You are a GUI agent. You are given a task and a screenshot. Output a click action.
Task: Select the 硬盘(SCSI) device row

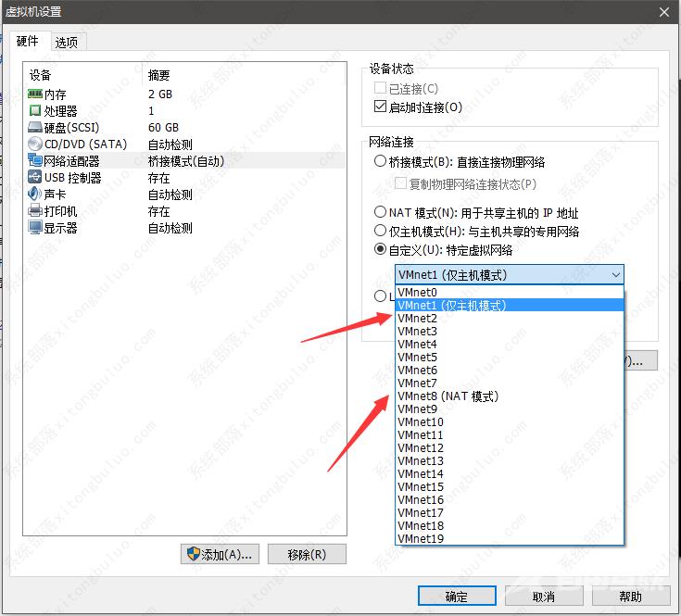(x=185, y=127)
